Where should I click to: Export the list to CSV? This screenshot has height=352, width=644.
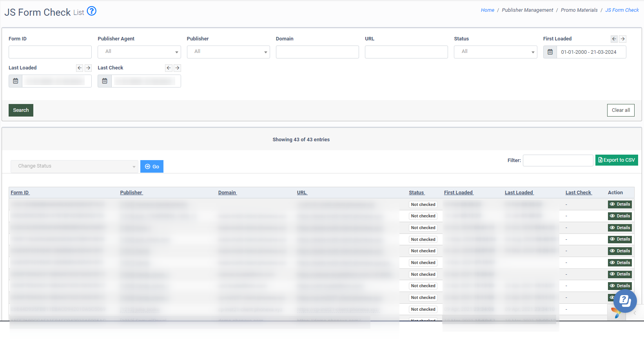(617, 160)
